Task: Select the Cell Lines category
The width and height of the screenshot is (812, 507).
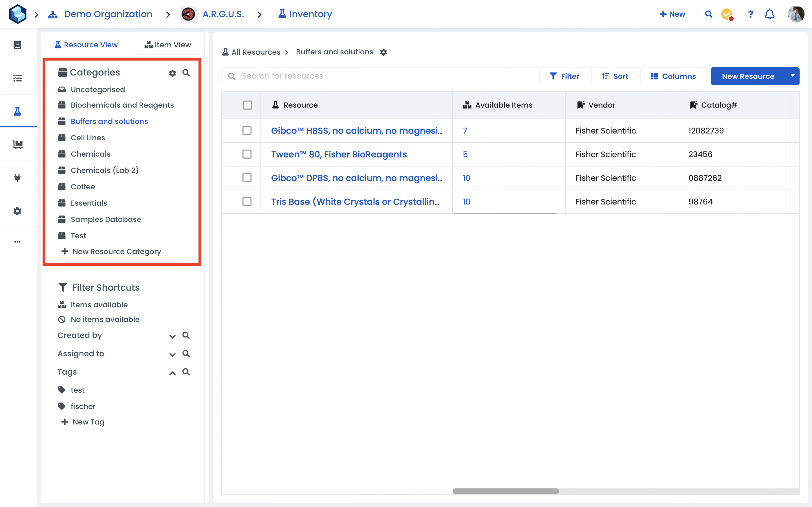Action: click(x=88, y=137)
